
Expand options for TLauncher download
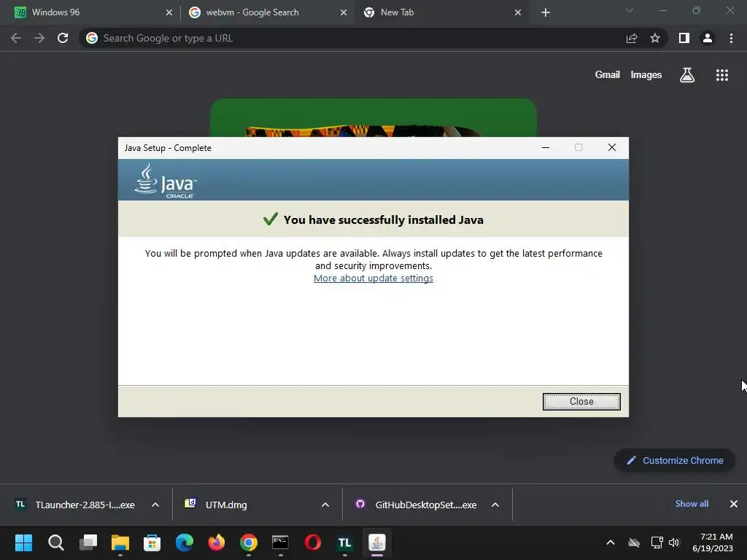(x=155, y=505)
